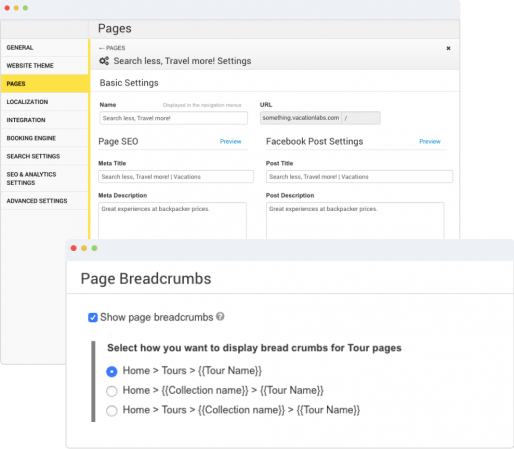
Task: Click the 'something.vacationlabs.com' domain text
Action: [301, 118]
